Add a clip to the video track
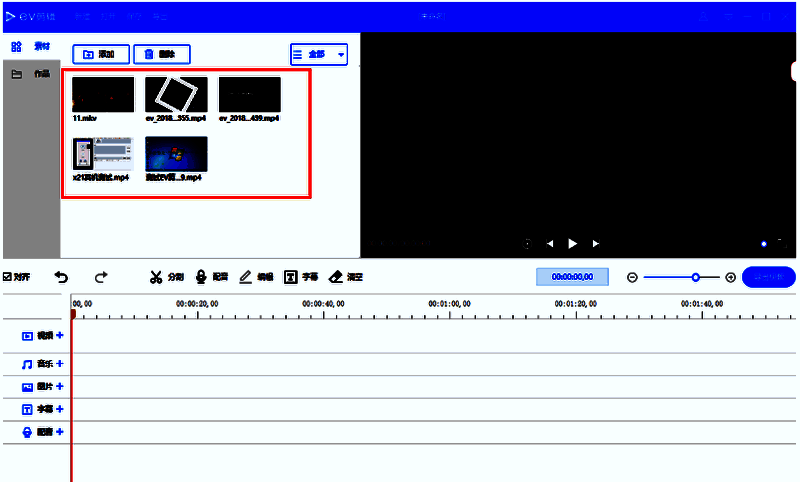This screenshot has width=800, height=482. point(60,336)
